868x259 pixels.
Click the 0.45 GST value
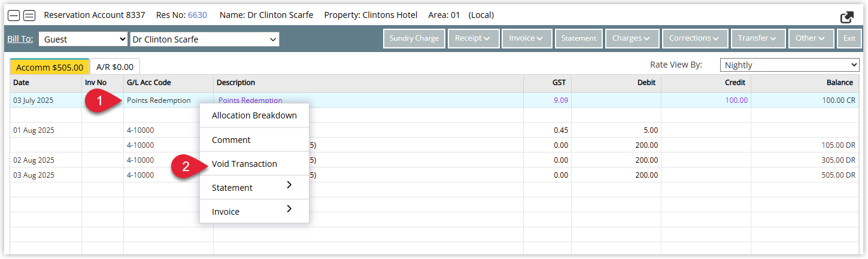click(561, 130)
